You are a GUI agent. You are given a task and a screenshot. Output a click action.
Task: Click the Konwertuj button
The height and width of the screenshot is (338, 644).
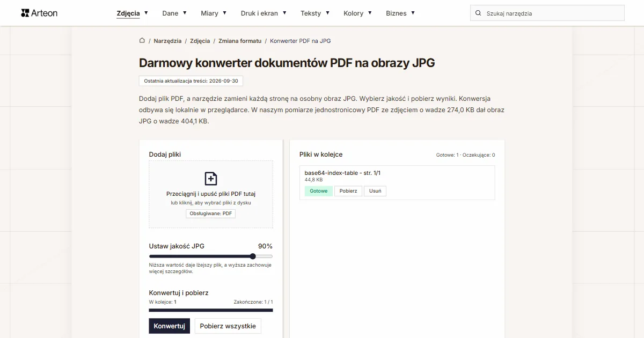click(169, 326)
